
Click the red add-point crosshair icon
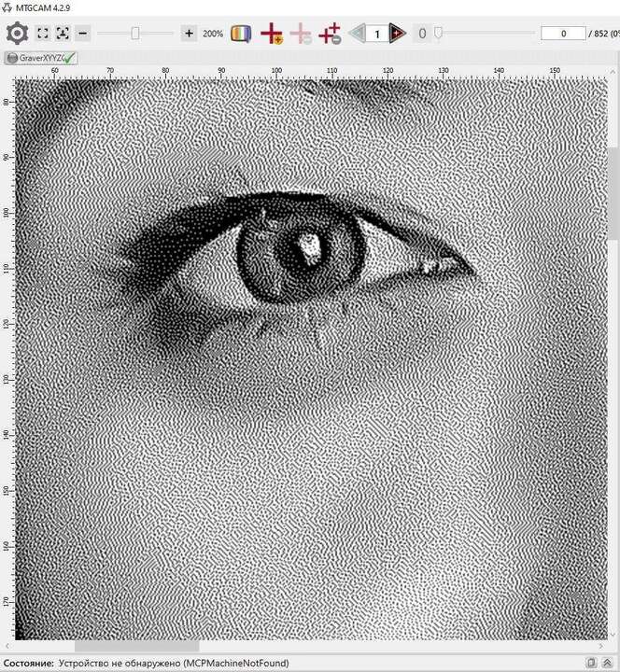(272, 35)
